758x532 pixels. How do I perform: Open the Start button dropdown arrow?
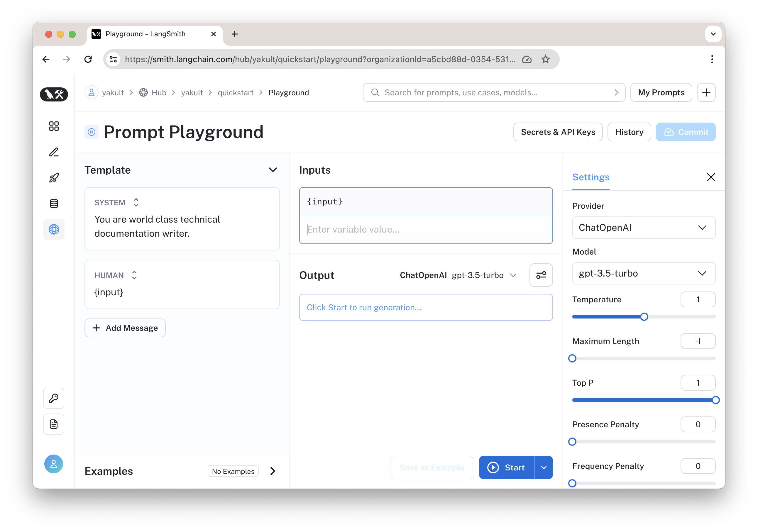(544, 468)
